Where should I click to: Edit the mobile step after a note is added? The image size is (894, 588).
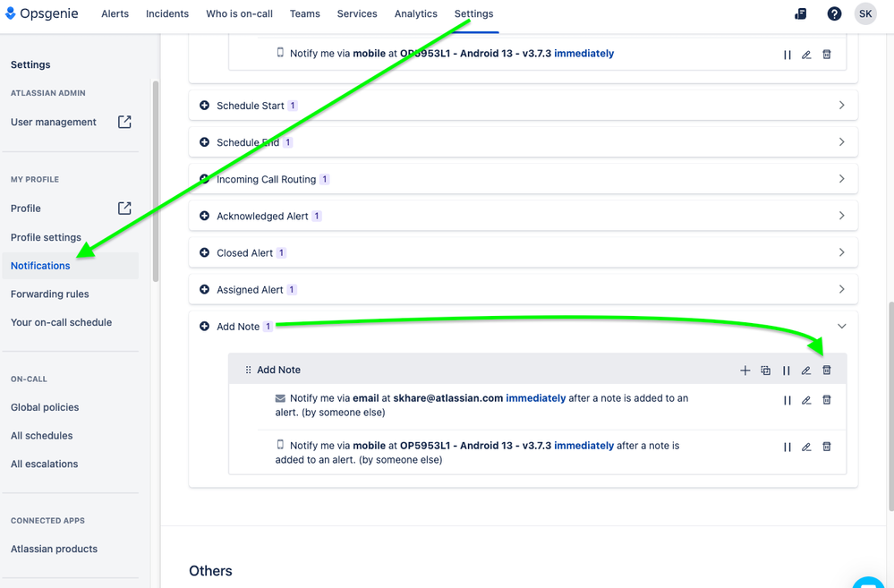(x=805, y=447)
